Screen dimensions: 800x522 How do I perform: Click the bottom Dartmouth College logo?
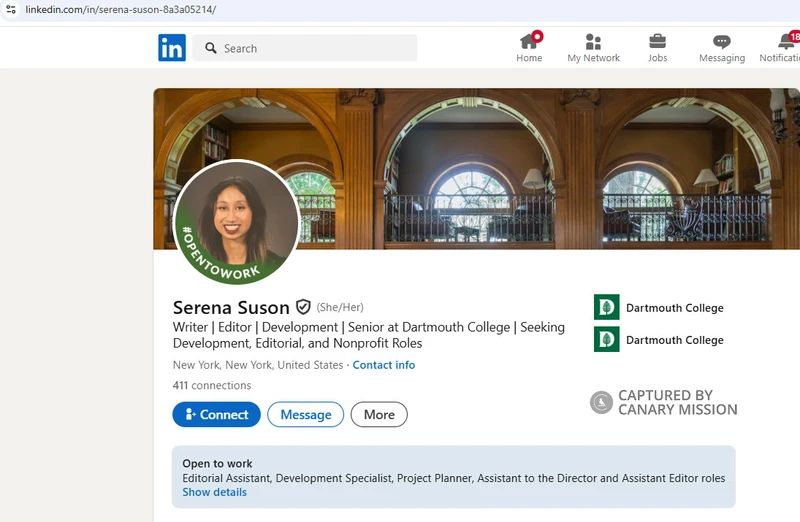pos(606,339)
